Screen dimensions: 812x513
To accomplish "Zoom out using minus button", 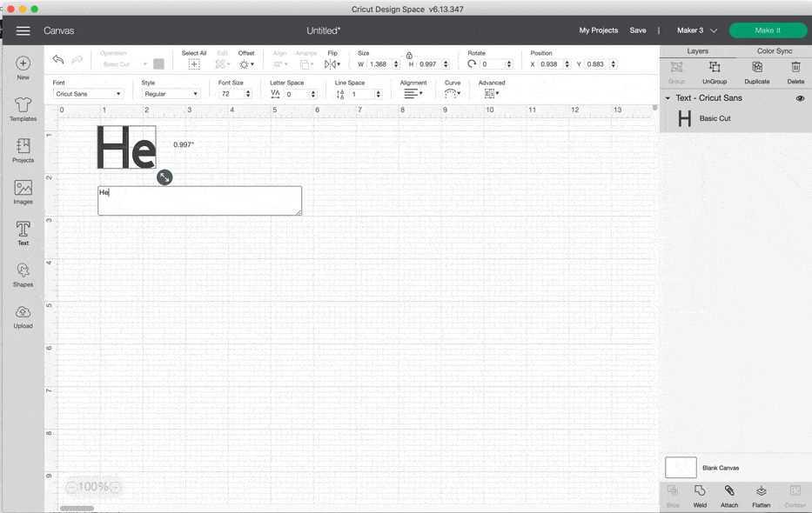I will [x=71, y=487].
